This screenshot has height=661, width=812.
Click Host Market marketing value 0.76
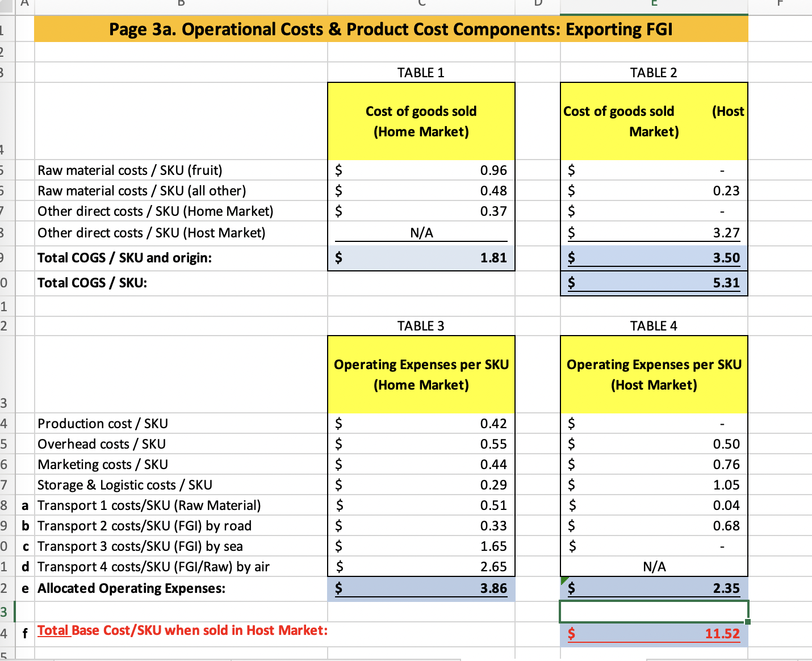point(654,465)
